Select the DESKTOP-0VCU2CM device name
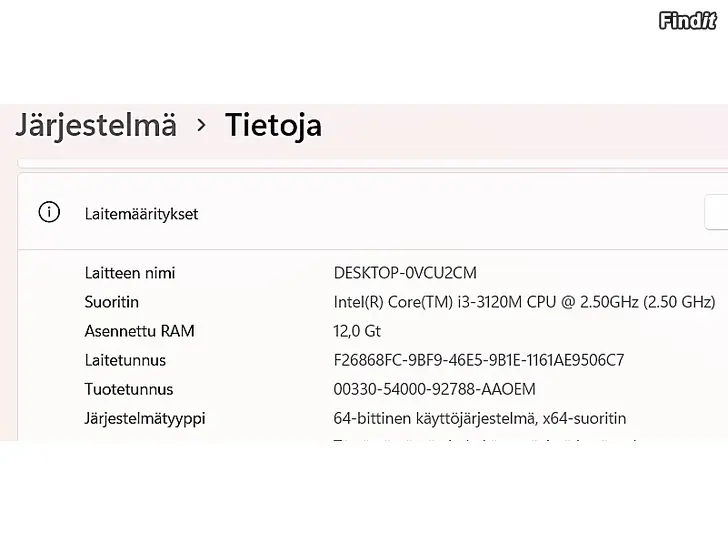728x546 pixels. pos(405,273)
